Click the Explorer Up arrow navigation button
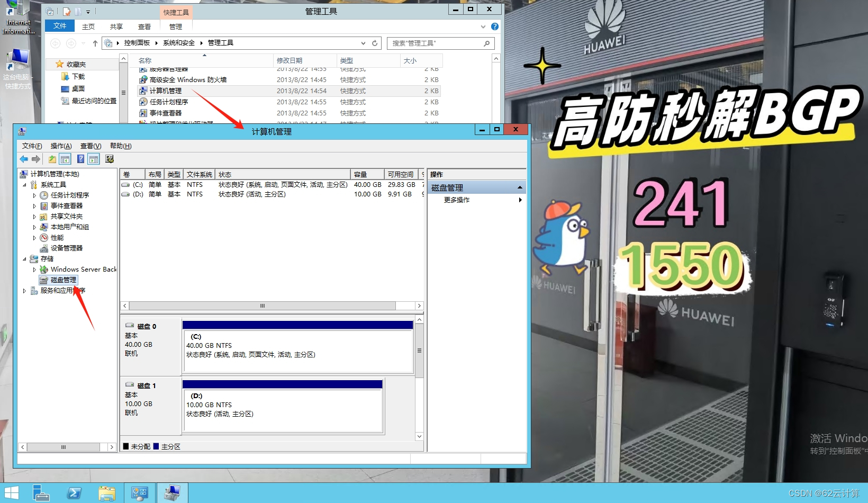 tap(95, 43)
